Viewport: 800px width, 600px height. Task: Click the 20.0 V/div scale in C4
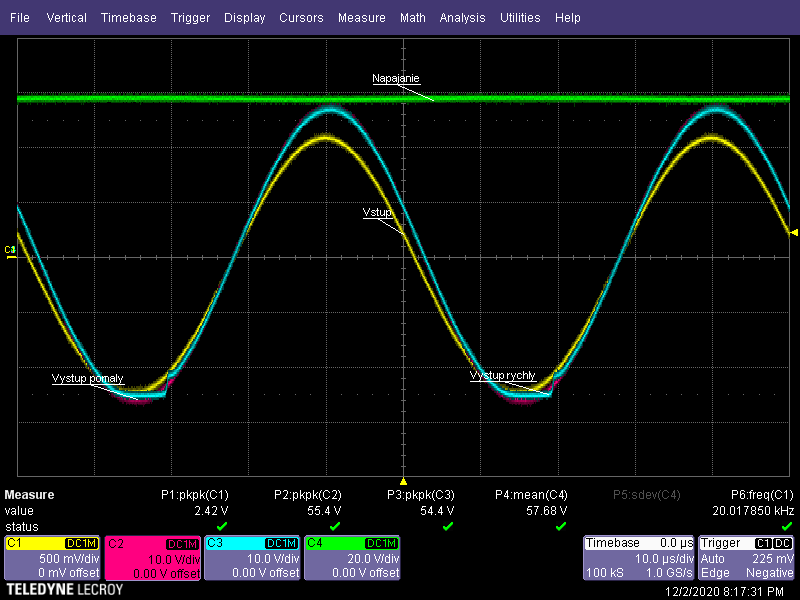(373, 559)
